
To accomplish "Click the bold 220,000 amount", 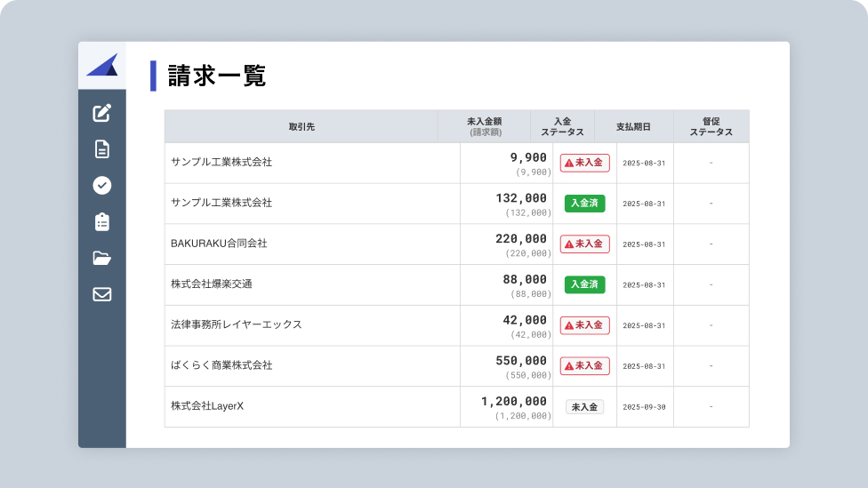I will (521, 239).
